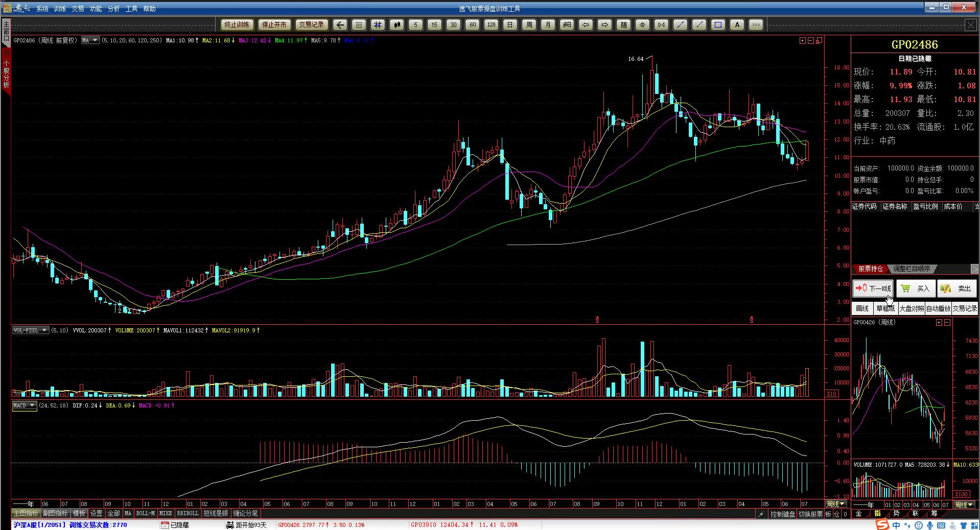The image size is (980, 530).
Task: Click the 买入 buy button
Action: point(916,288)
